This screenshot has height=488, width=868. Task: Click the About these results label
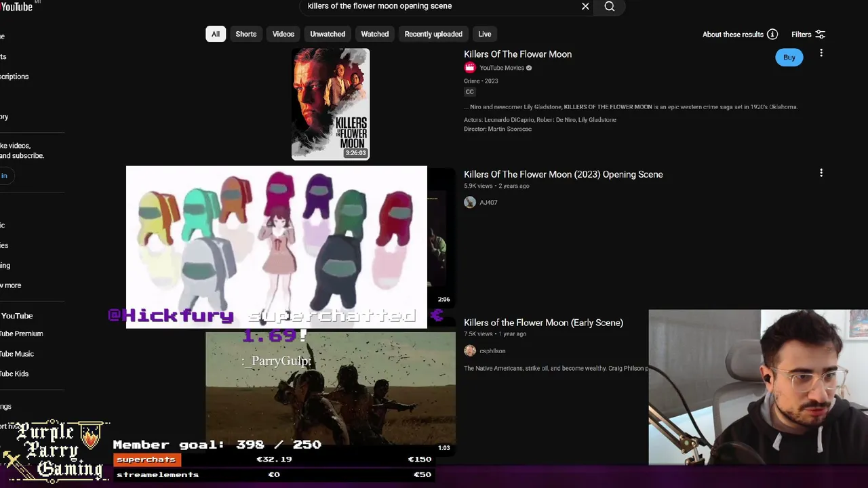pyautogui.click(x=733, y=35)
